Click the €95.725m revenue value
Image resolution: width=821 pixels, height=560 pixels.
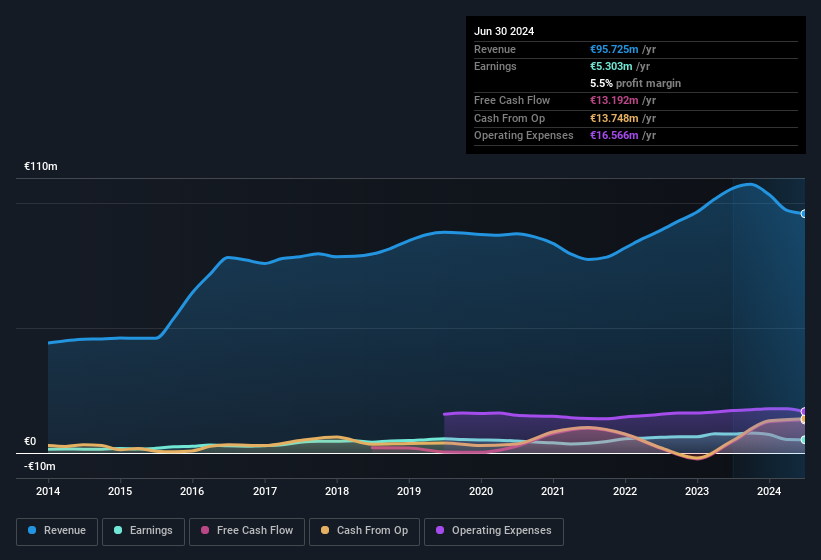pyautogui.click(x=614, y=49)
